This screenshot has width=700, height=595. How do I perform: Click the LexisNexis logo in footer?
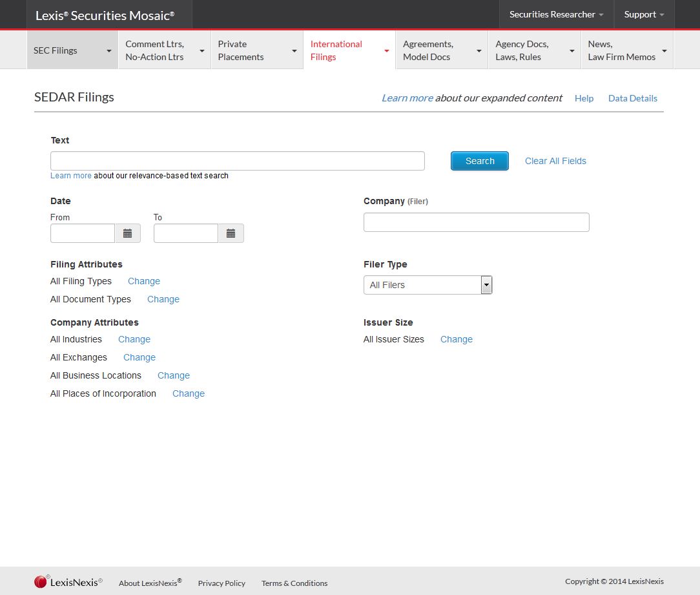point(68,581)
